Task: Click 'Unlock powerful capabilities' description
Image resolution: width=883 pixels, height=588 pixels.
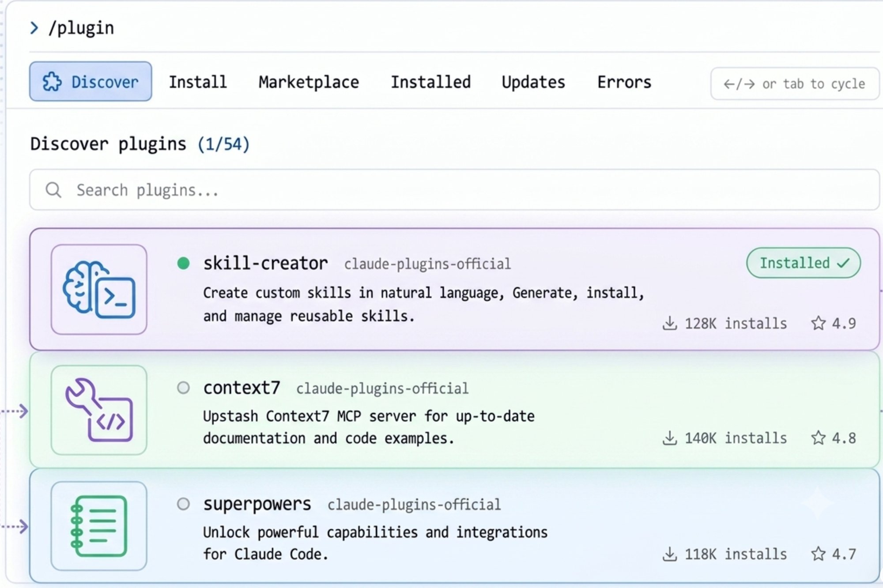Action: [x=375, y=543]
